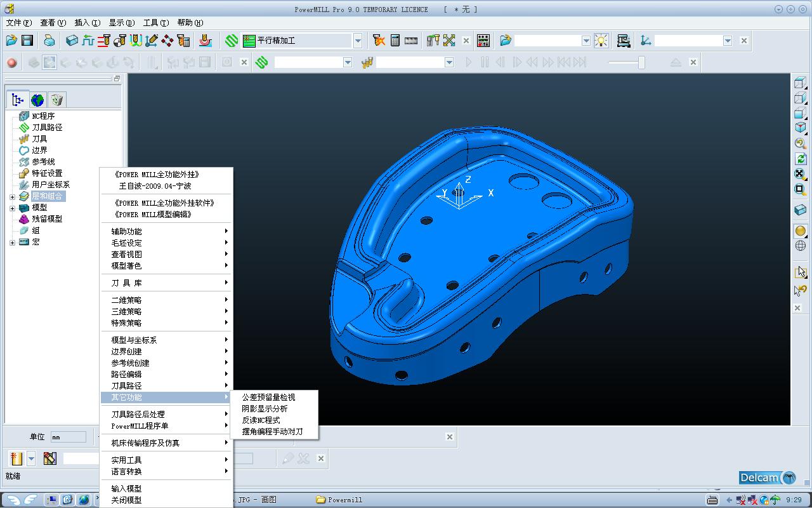Select 阴影显示分析 from submenu

click(x=265, y=408)
